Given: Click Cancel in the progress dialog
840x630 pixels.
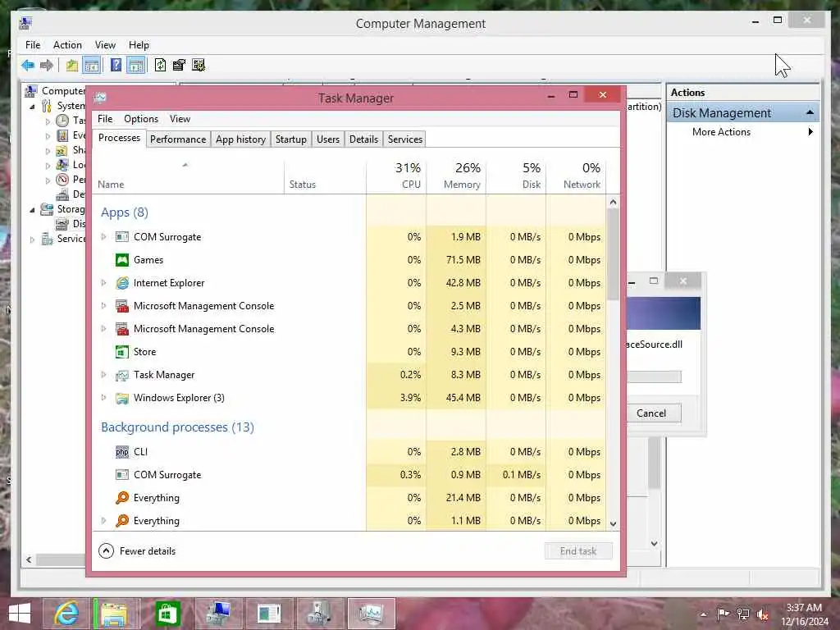Looking at the screenshot, I should [x=651, y=413].
